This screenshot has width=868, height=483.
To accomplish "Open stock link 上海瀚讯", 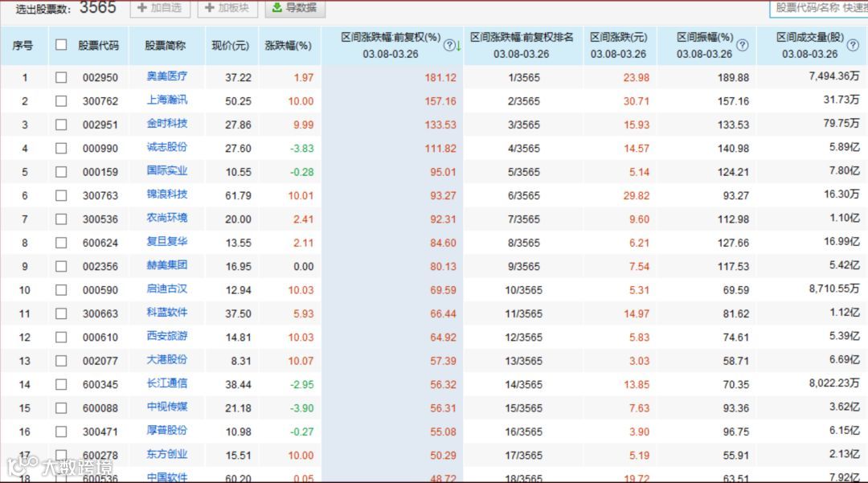I will tap(166, 100).
